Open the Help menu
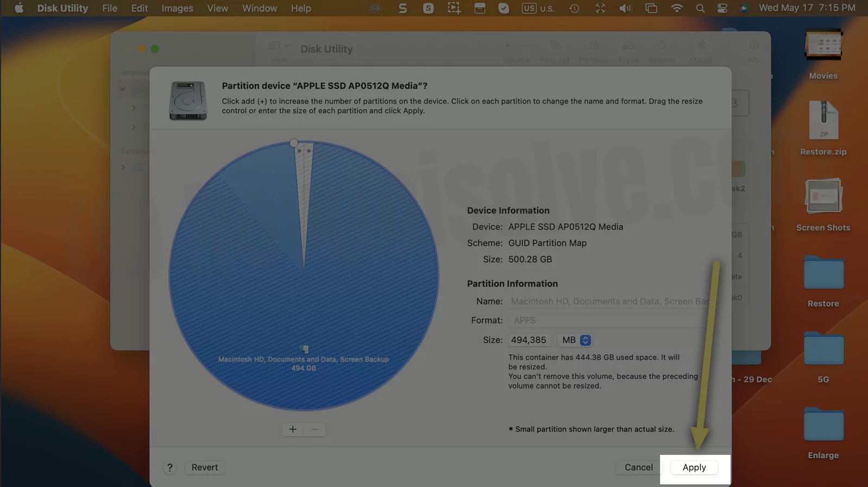 [301, 8]
